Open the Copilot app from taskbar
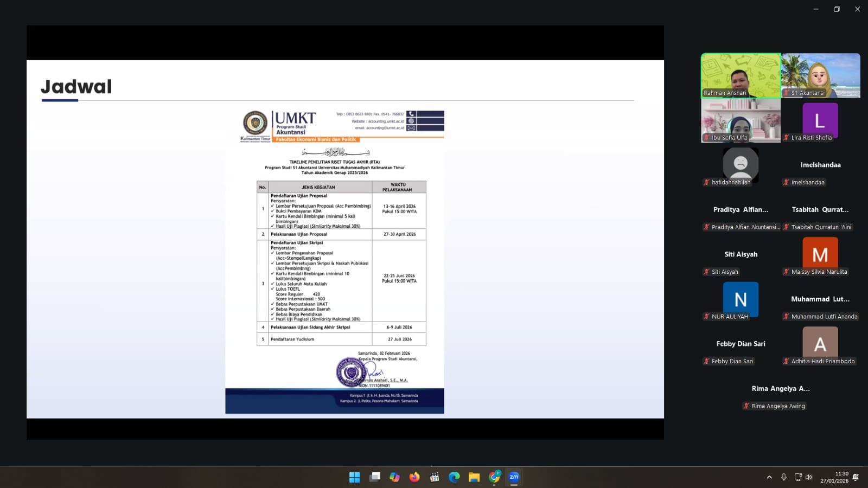Viewport: 868px width, 488px height. pyautogui.click(x=394, y=477)
